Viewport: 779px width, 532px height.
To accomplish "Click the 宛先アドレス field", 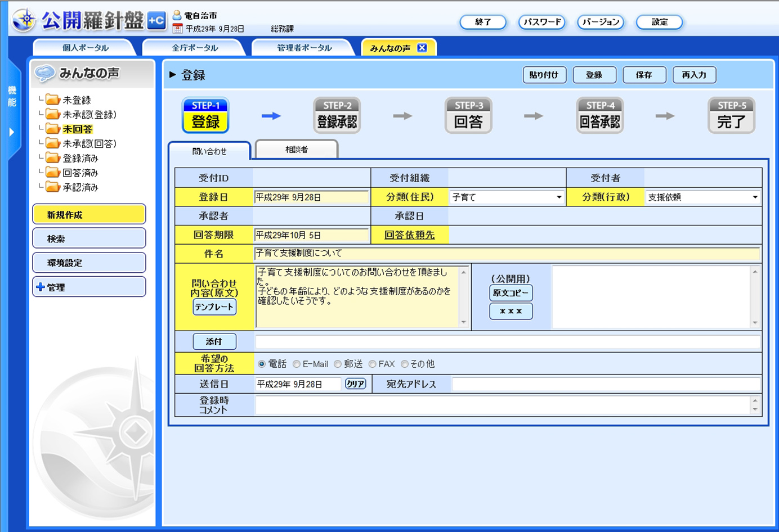I will [606, 384].
